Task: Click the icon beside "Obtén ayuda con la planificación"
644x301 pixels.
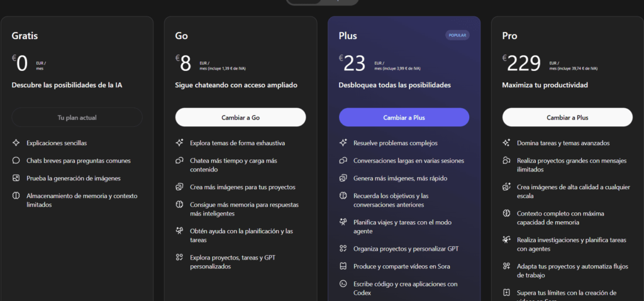Action: (179, 231)
